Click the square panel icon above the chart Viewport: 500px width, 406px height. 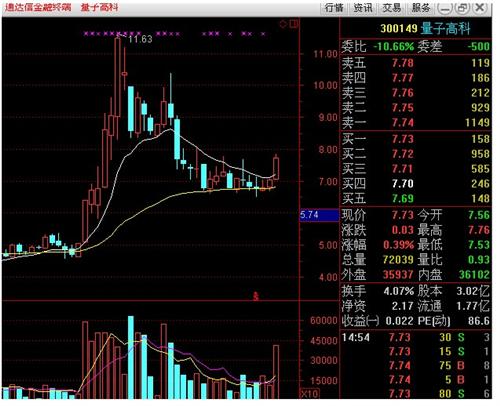coord(294,24)
